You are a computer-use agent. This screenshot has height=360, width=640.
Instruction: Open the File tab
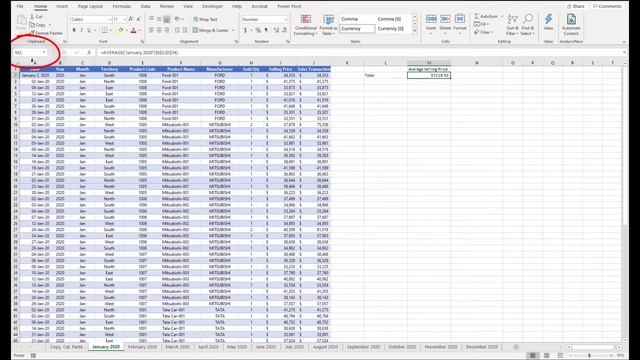pos(20,6)
